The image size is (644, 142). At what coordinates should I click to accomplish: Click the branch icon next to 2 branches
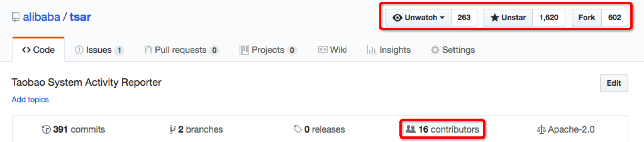(172, 129)
